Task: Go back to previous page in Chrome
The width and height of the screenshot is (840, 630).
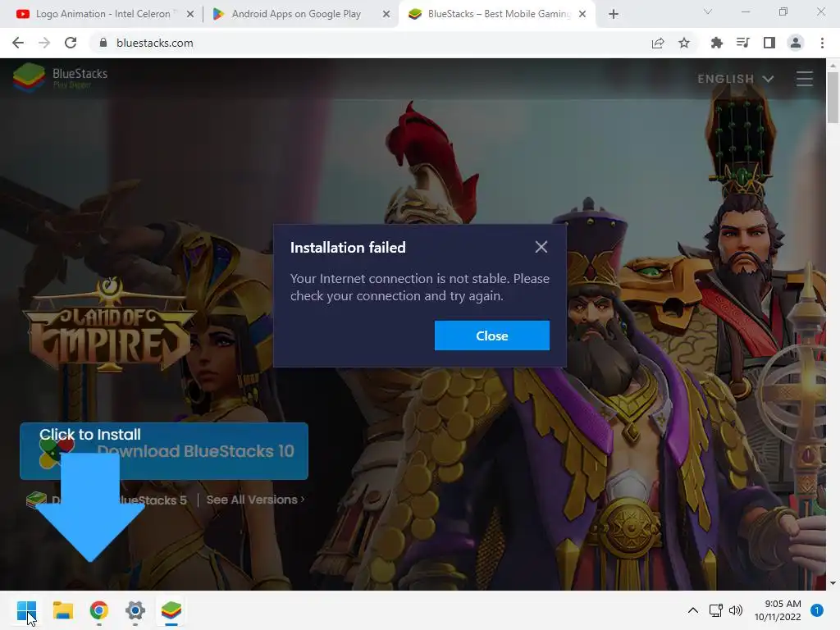Action: [18, 43]
